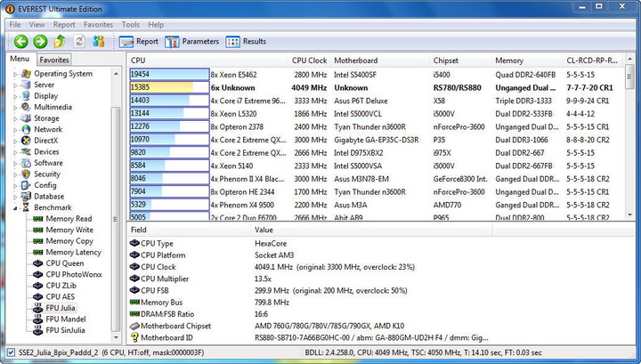Show benchmark Results

tap(246, 42)
